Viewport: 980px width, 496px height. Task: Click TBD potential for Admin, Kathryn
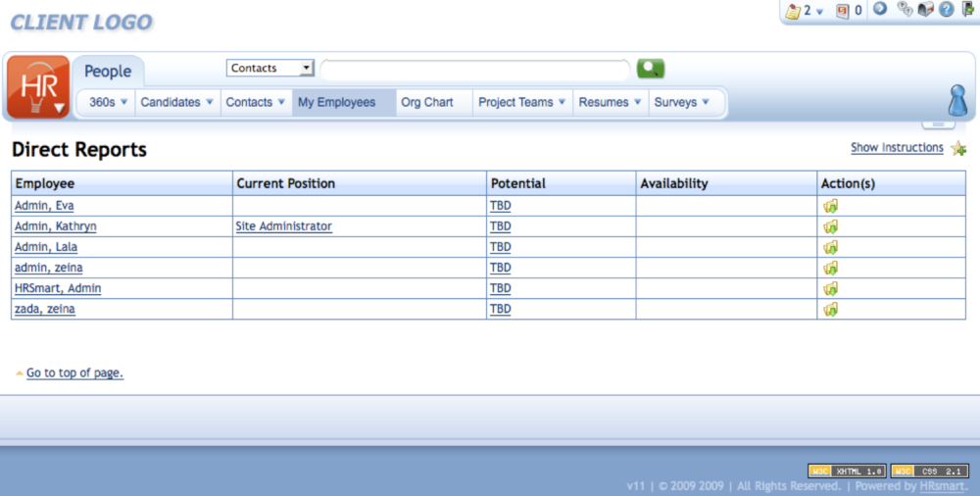click(501, 226)
